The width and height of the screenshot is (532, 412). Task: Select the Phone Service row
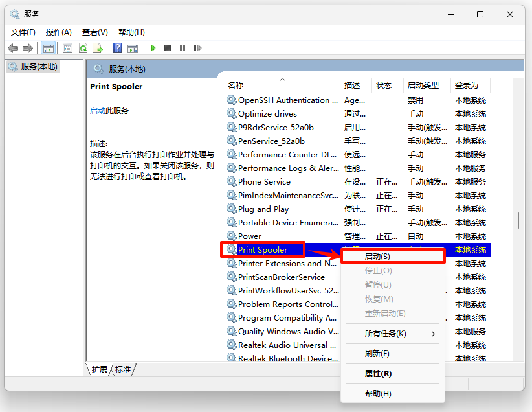click(264, 182)
